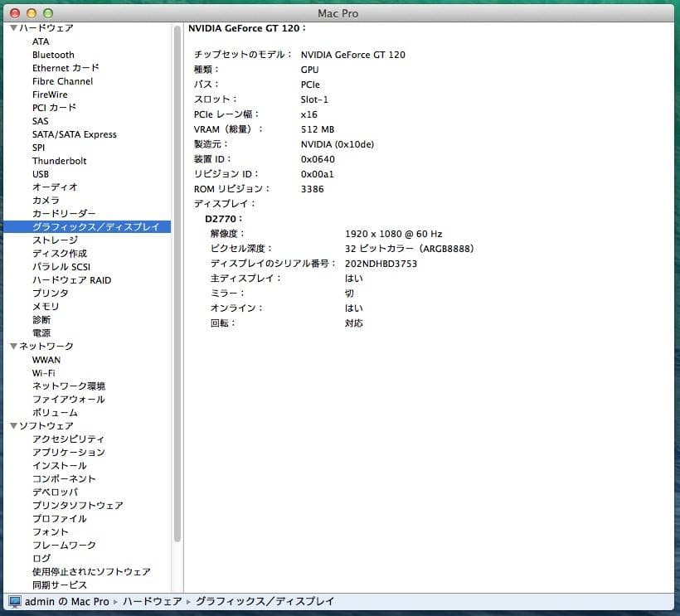Select Bluetooth in the sidebar
Viewport: 680px width, 616px height.
click(53, 55)
